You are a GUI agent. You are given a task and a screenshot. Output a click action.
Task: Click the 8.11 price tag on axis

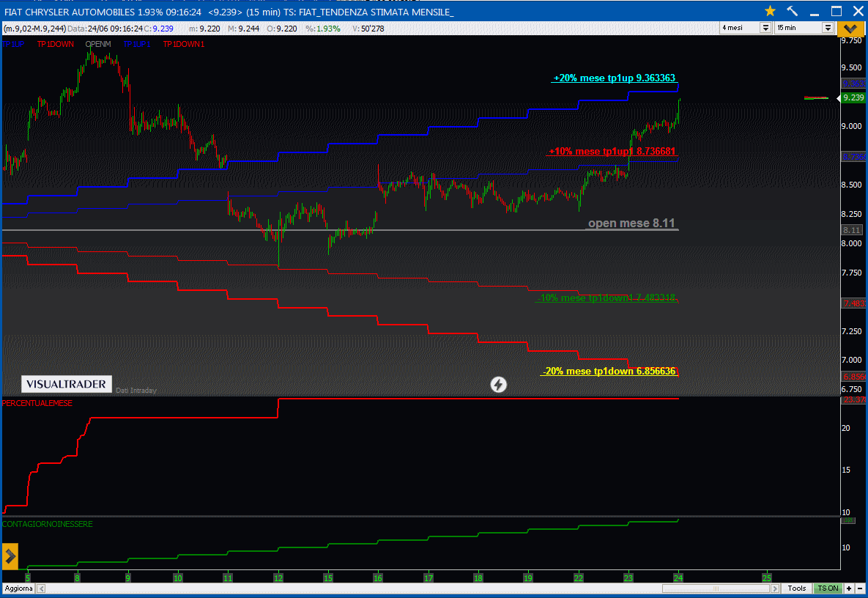click(851, 230)
